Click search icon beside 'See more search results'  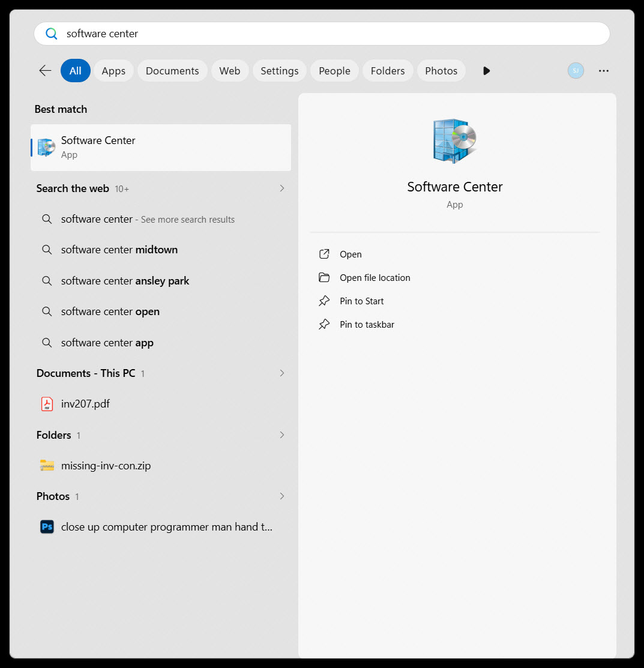(47, 219)
